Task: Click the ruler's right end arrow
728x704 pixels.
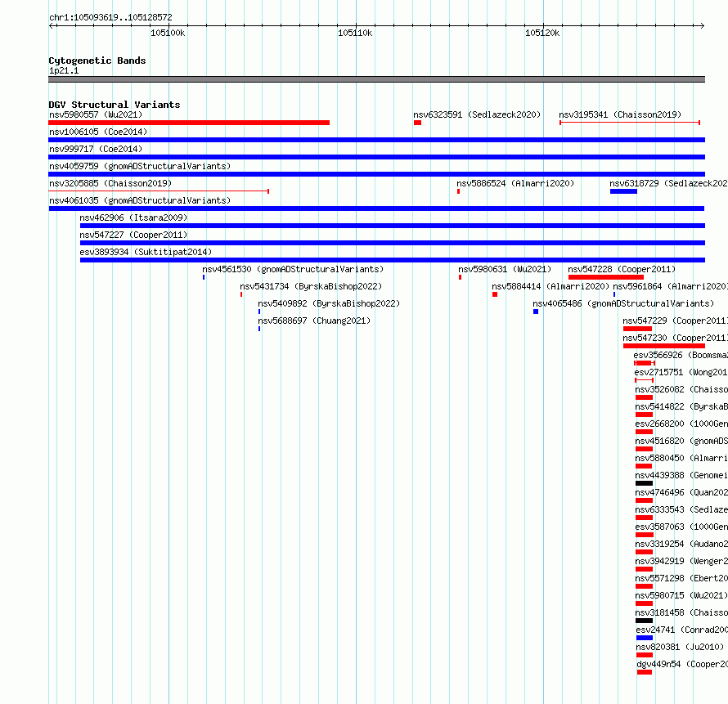Action: (703, 25)
